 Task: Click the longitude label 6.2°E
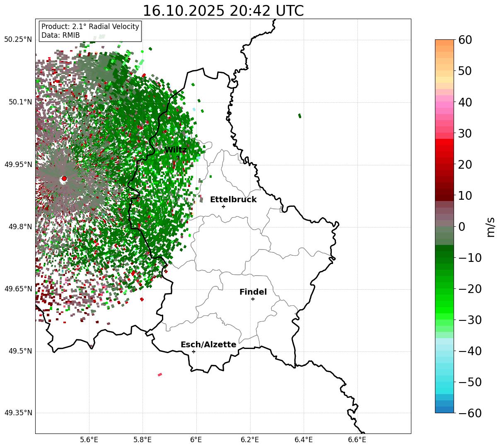pyautogui.click(x=250, y=440)
